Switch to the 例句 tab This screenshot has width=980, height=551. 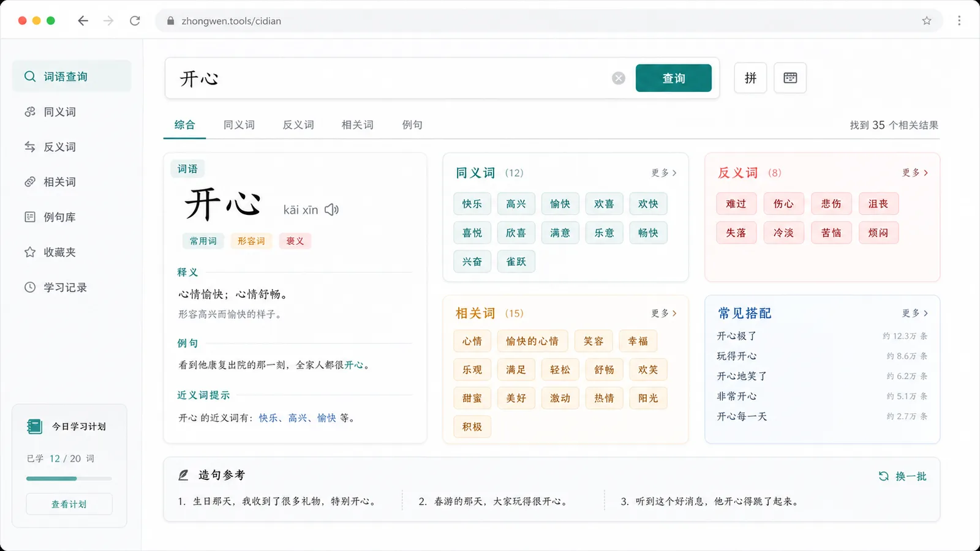(x=412, y=125)
